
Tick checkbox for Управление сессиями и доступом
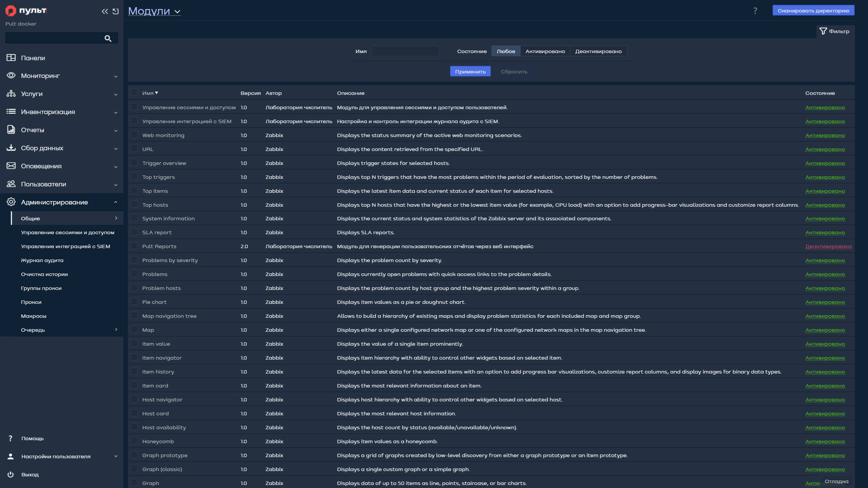tap(134, 107)
